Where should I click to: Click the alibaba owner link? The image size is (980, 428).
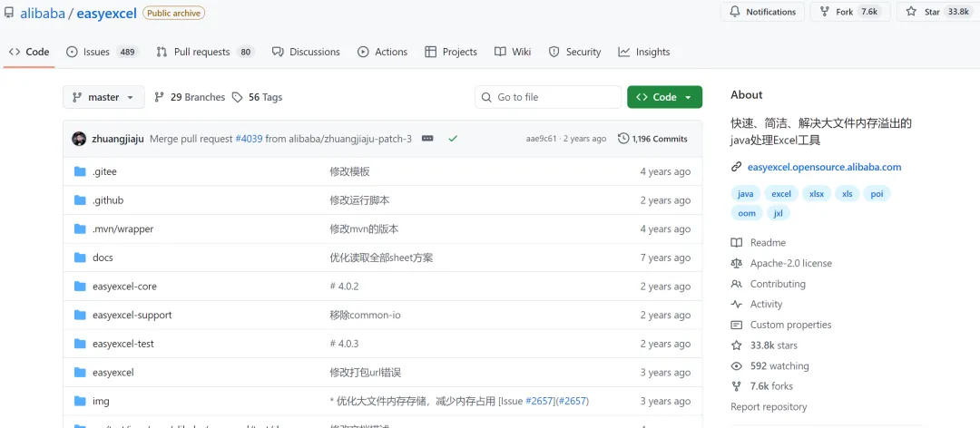coord(43,13)
